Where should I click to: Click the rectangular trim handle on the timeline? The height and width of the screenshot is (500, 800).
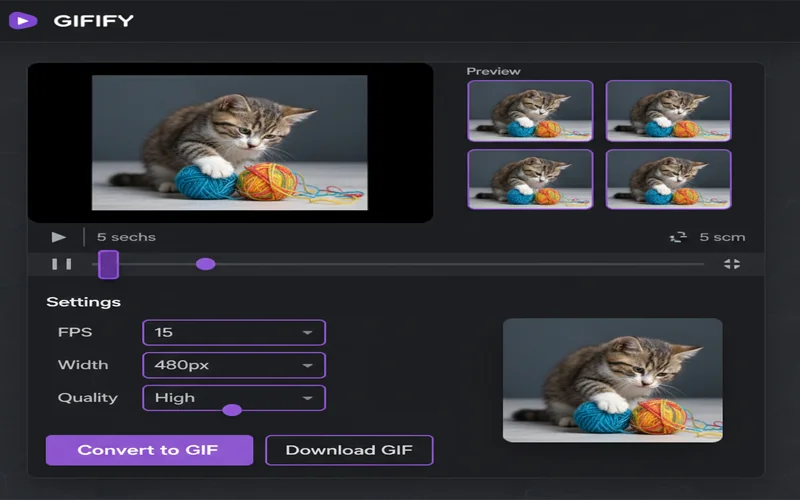pyautogui.click(x=109, y=264)
